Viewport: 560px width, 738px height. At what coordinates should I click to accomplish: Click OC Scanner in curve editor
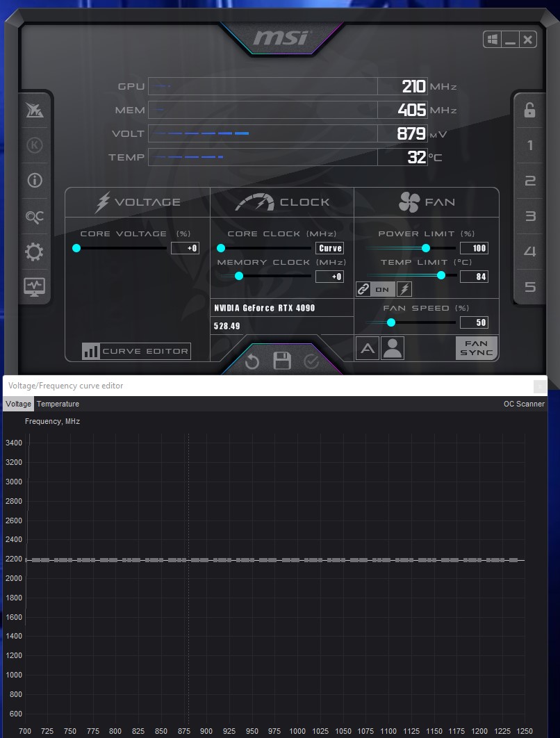524,404
